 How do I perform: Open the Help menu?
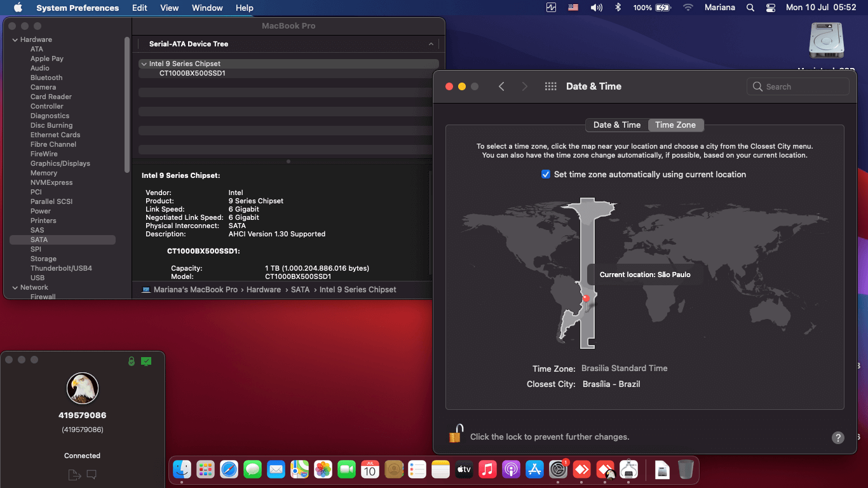click(245, 8)
